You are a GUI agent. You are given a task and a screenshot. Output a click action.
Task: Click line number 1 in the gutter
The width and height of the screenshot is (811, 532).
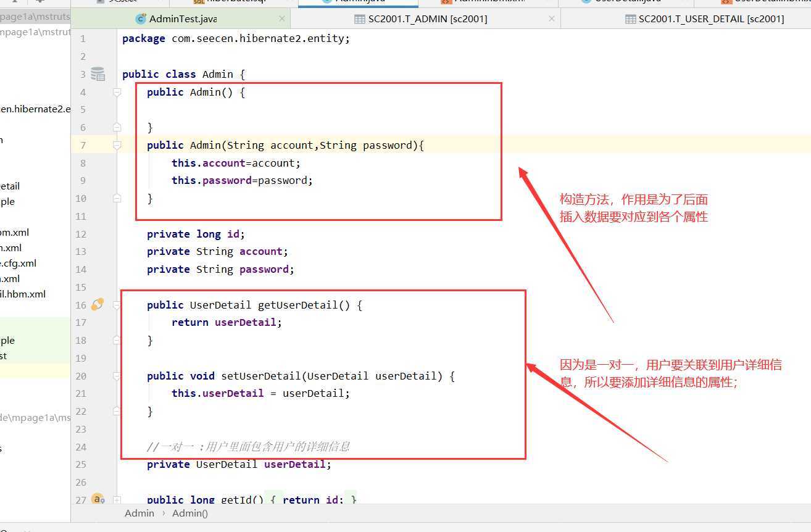tap(83, 38)
